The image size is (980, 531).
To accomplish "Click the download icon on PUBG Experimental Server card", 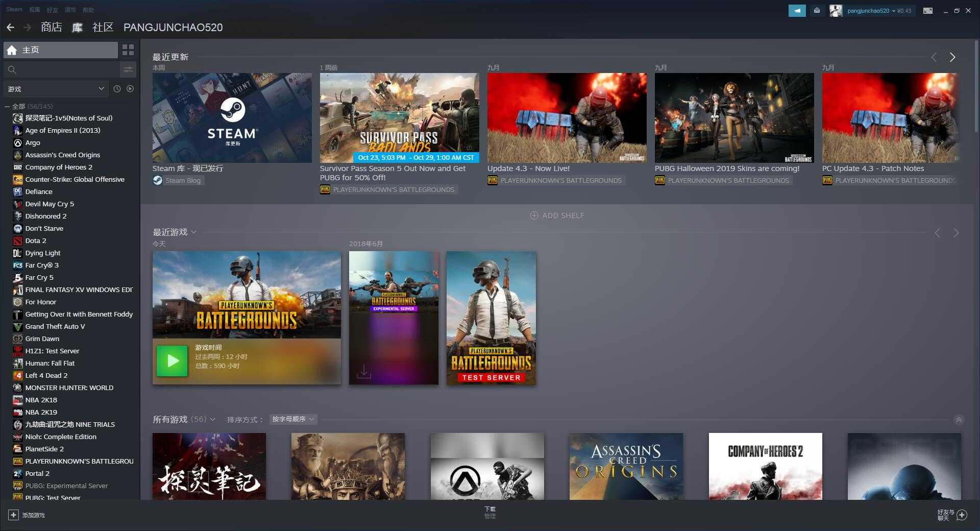I will pyautogui.click(x=363, y=371).
